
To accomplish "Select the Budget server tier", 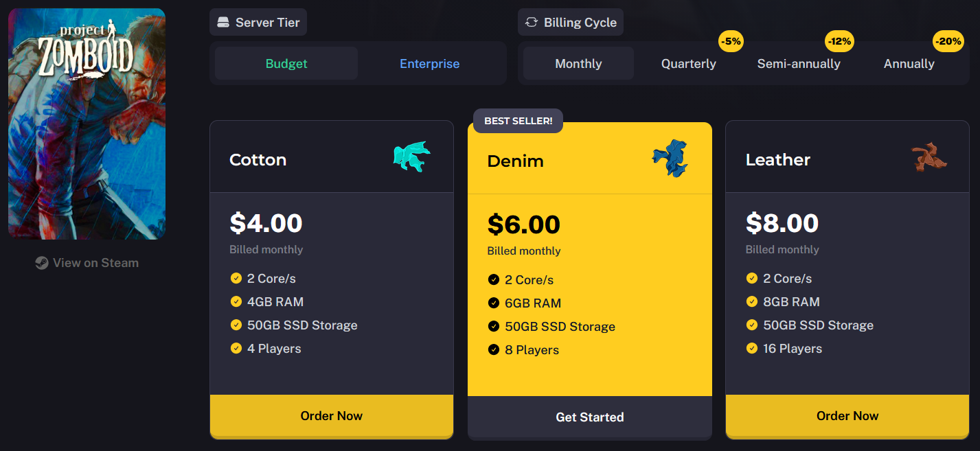I will tap(286, 64).
